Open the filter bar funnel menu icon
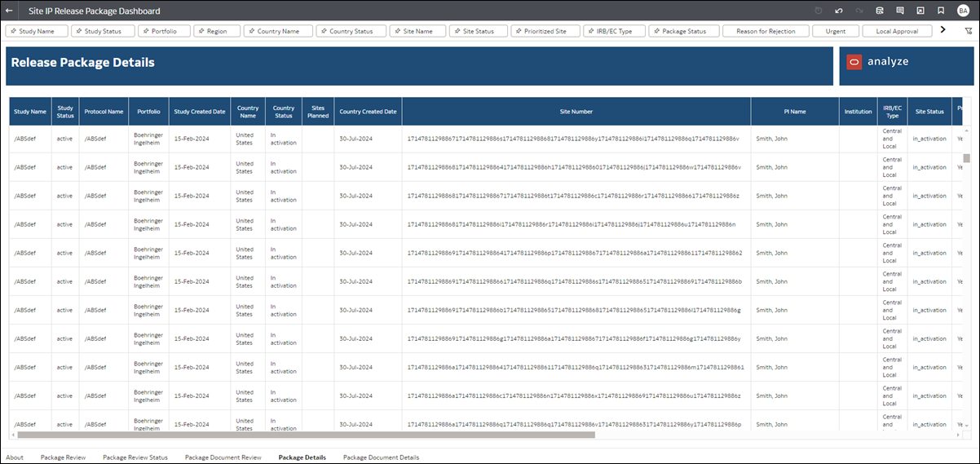 (x=968, y=30)
